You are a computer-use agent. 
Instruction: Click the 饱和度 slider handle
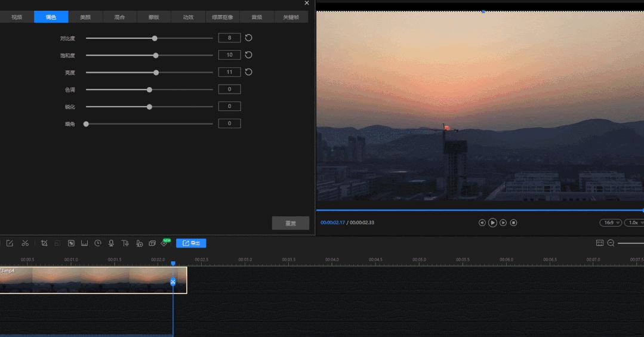156,55
